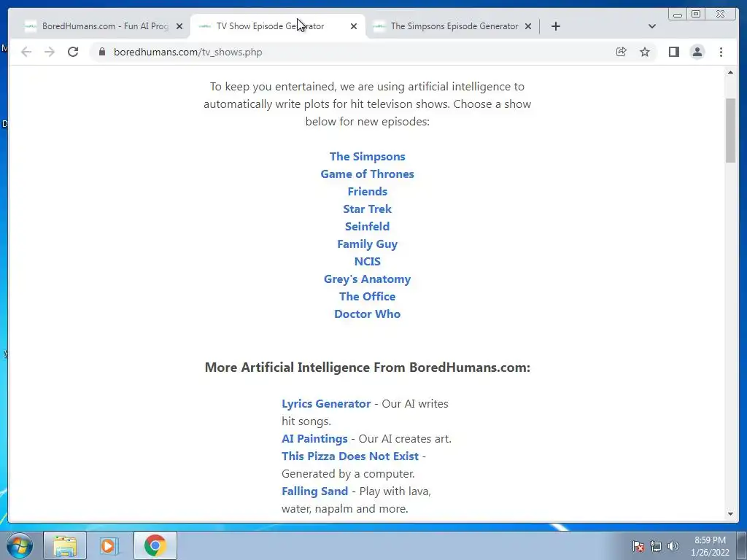View site security lock info
747x560 pixels.
click(102, 52)
